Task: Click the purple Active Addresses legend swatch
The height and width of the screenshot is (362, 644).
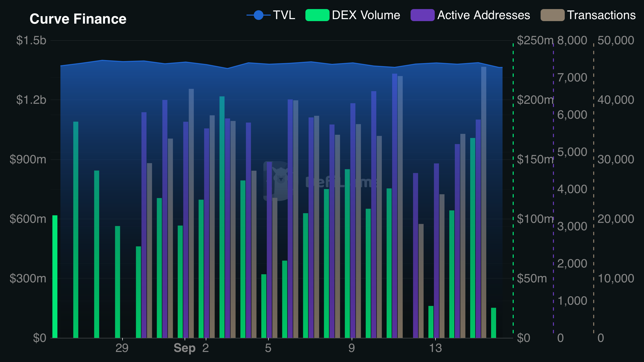Action: 422,15
